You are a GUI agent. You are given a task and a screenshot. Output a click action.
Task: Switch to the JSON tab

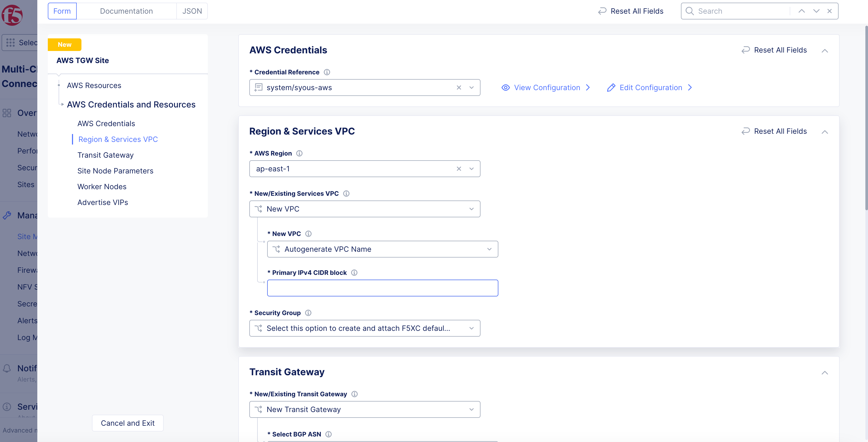point(192,11)
